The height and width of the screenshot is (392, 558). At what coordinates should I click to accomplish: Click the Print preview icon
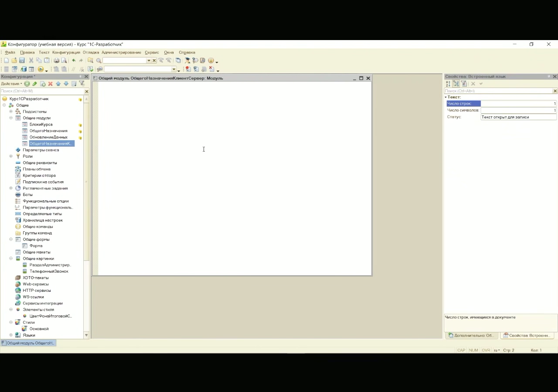click(x=64, y=61)
